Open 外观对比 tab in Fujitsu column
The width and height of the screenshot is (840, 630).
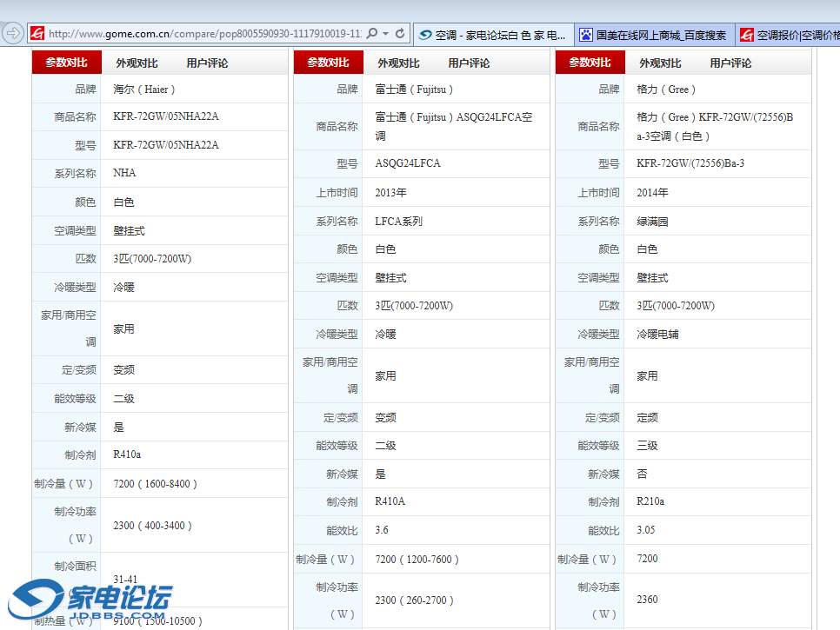398,63
